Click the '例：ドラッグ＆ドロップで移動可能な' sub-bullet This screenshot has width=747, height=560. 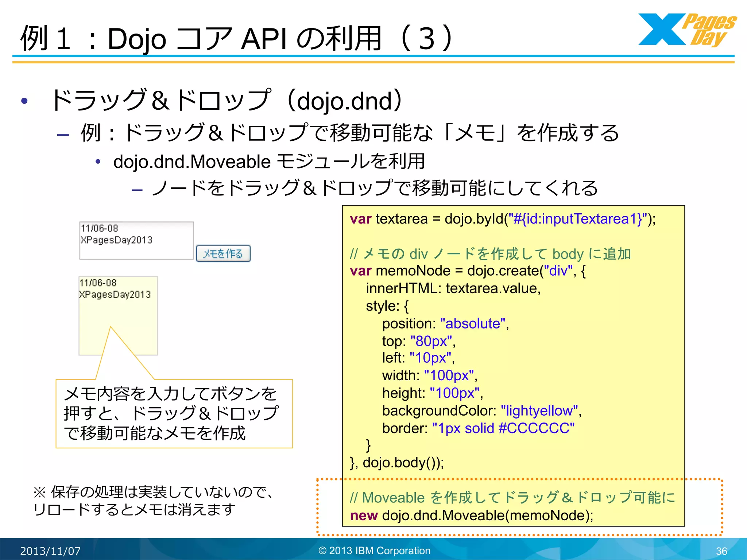point(349,132)
